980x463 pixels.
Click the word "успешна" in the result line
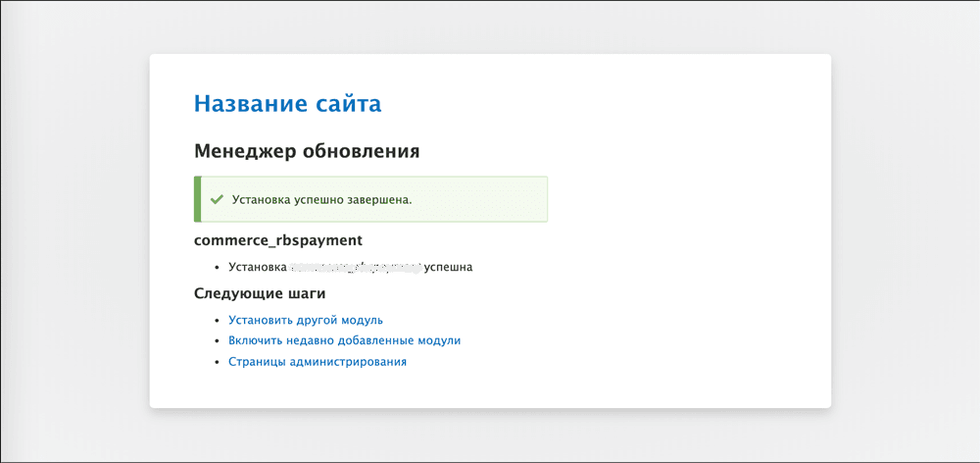coord(448,267)
